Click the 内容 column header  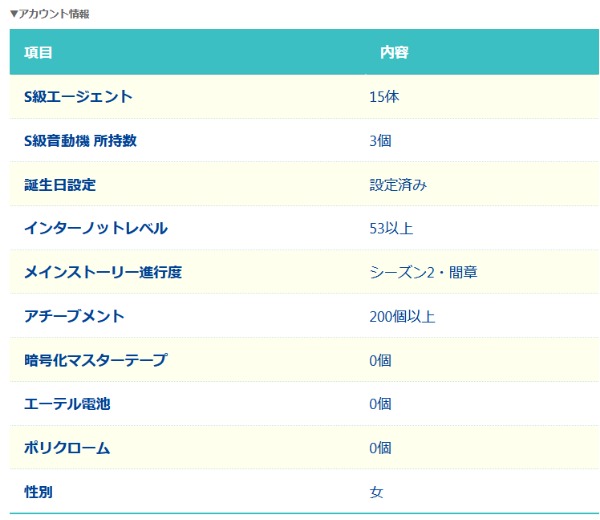point(393,52)
